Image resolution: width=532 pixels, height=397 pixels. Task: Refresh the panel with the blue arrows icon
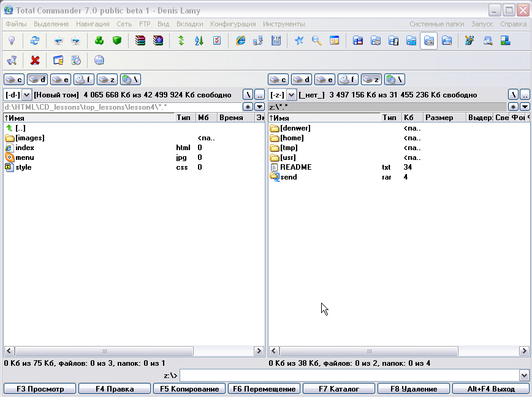click(x=34, y=40)
